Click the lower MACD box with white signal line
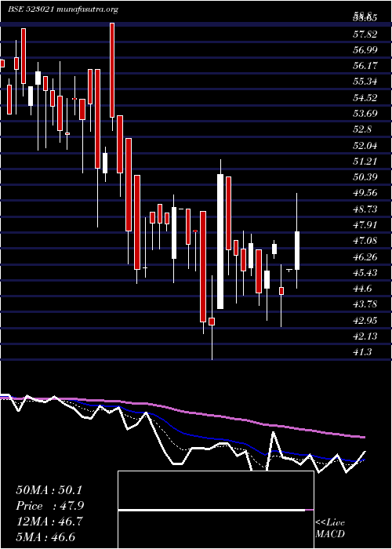 click(216, 529)
